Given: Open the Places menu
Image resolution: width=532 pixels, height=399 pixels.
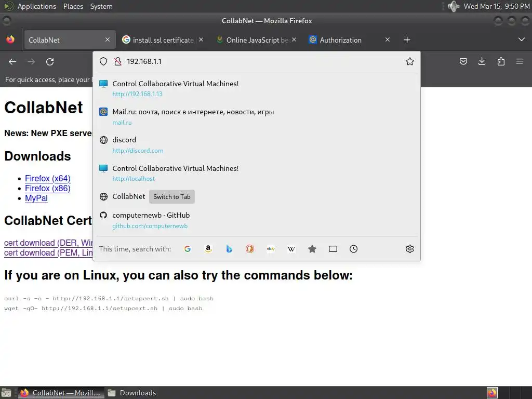Looking at the screenshot, I should [x=73, y=6].
